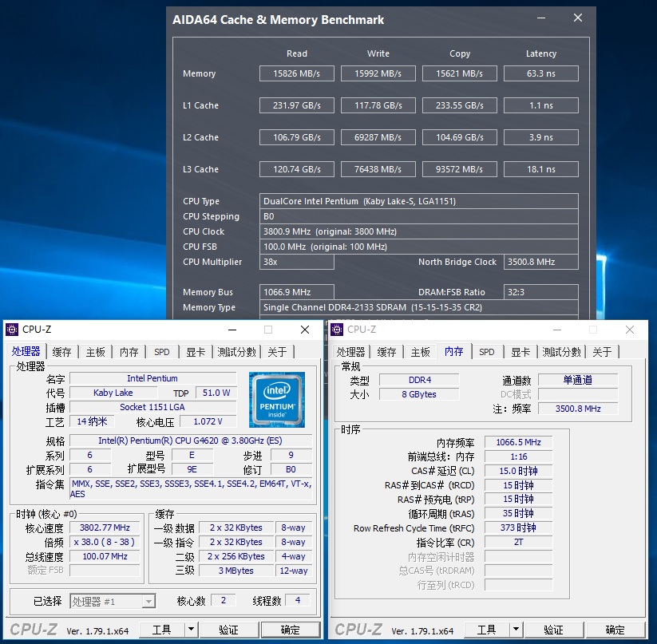Switch to 缓存 tab in processor window
The height and width of the screenshot is (644, 657).
tap(61, 352)
